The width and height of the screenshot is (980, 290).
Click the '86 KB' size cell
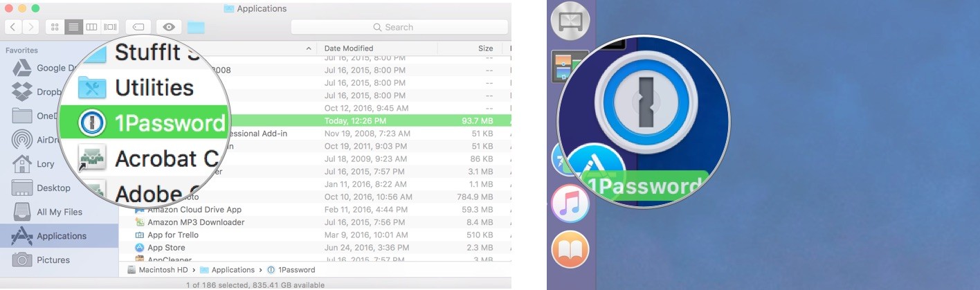[482, 158]
